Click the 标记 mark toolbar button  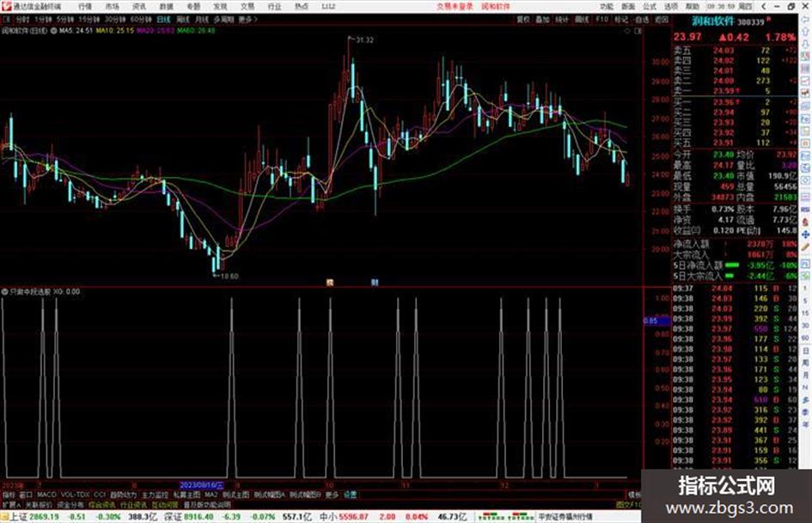621,20
